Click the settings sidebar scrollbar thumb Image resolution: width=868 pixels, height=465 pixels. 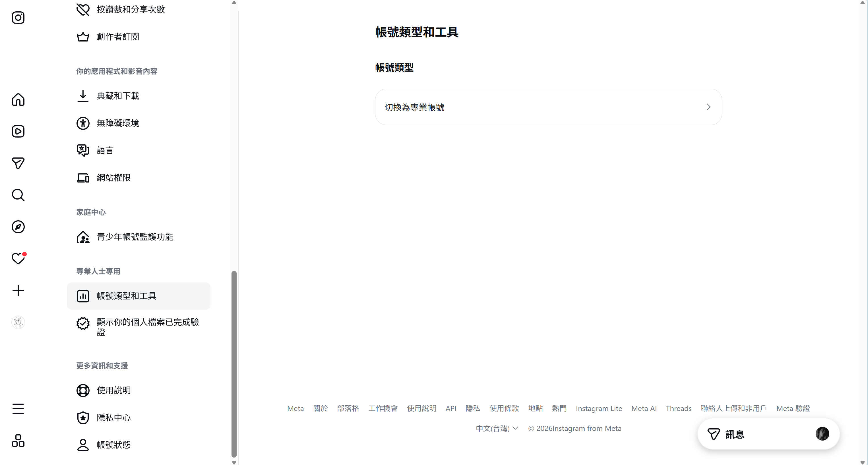click(x=234, y=364)
